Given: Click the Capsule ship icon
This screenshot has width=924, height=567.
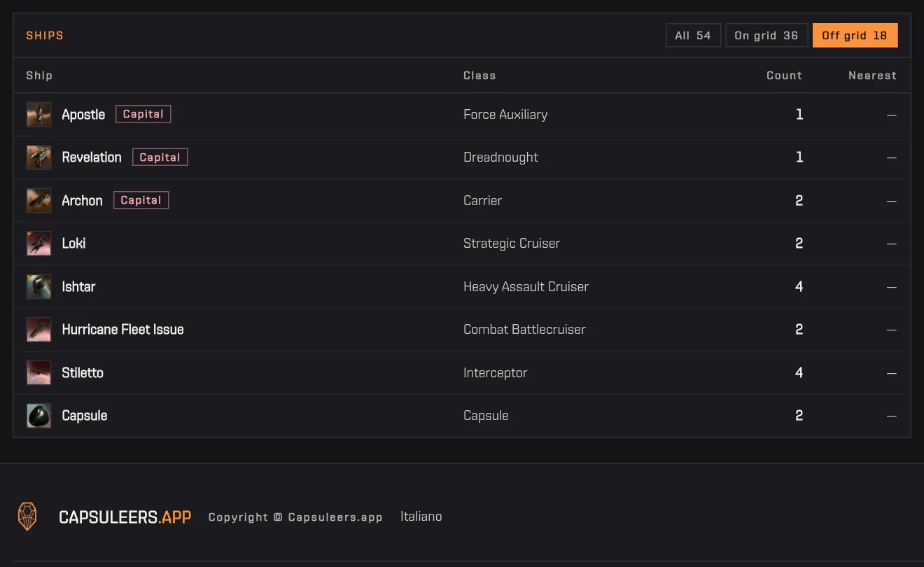Looking at the screenshot, I should (x=38, y=416).
